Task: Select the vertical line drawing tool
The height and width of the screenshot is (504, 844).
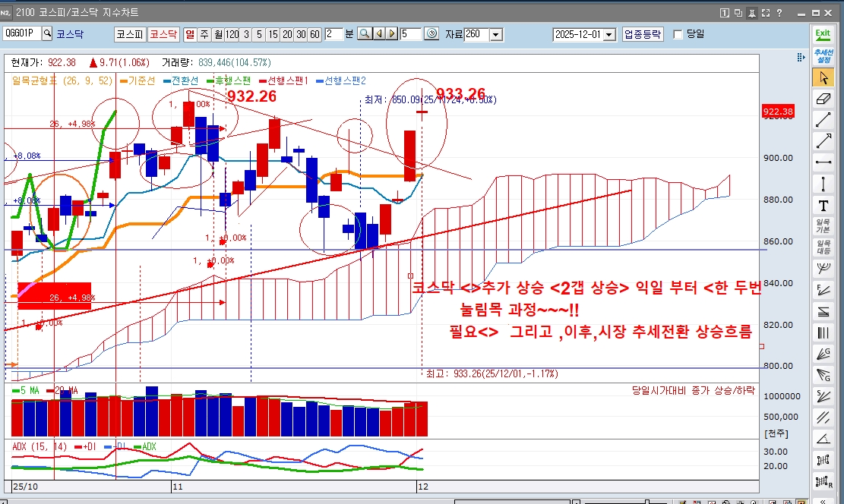Action: tap(823, 184)
